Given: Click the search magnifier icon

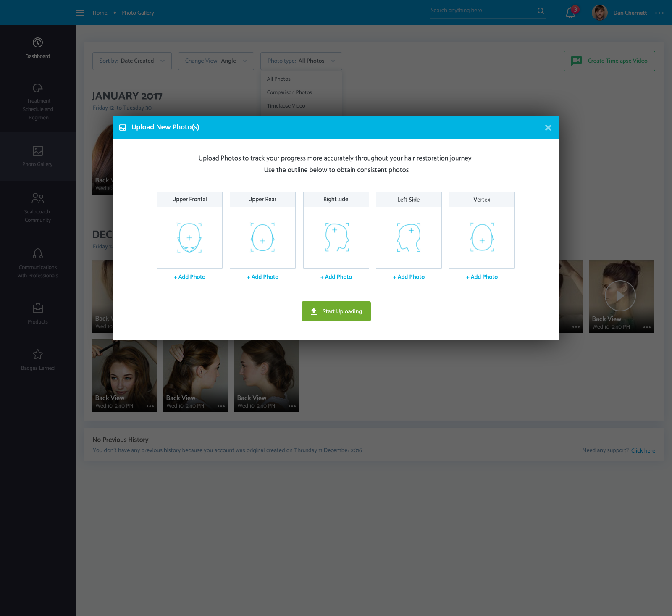Looking at the screenshot, I should (x=541, y=11).
